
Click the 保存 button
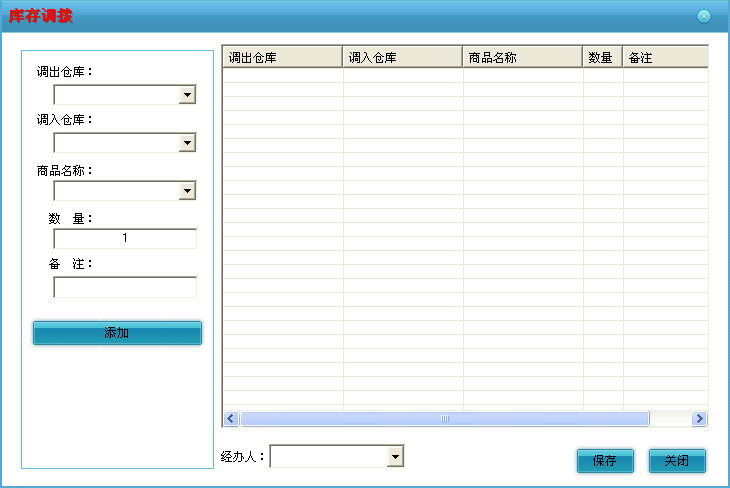click(605, 461)
